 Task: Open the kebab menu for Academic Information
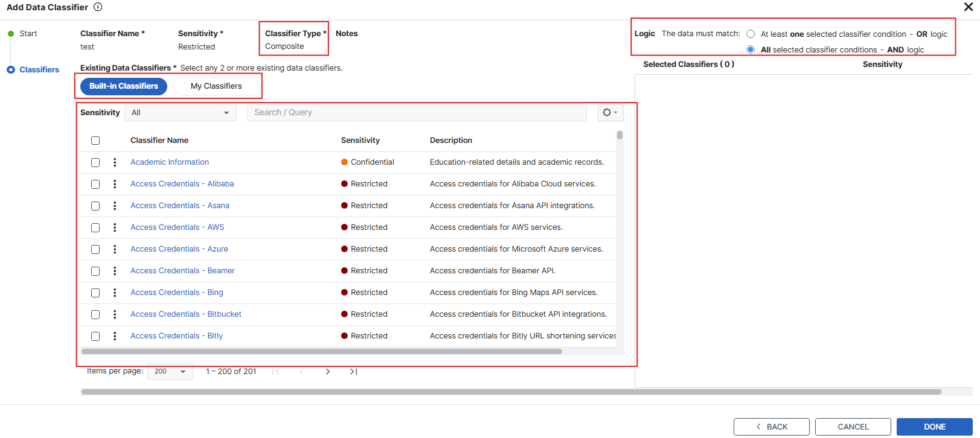(115, 162)
